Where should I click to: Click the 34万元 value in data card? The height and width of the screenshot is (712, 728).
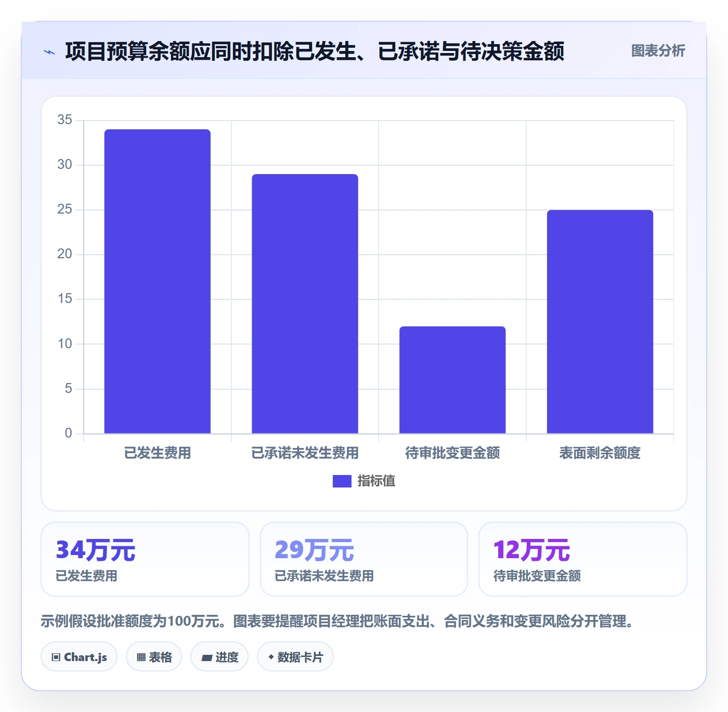tap(96, 550)
